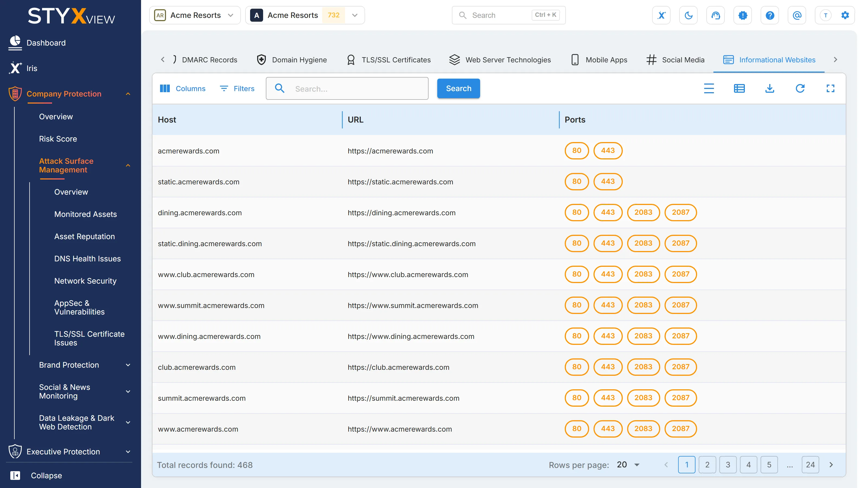Go to page 2
The image size is (868, 488).
coord(707,464)
